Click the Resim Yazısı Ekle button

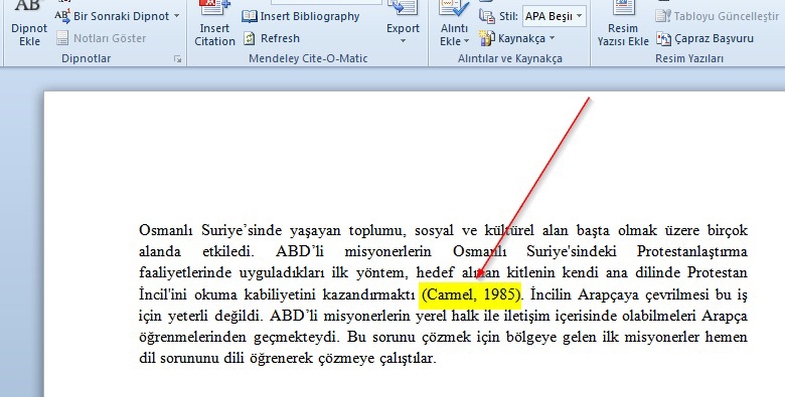(x=623, y=24)
